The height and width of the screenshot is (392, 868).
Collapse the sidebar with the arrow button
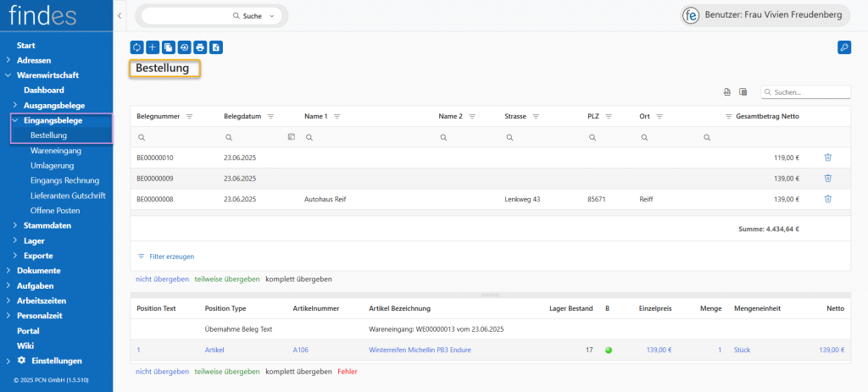pyautogui.click(x=120, y=16)
